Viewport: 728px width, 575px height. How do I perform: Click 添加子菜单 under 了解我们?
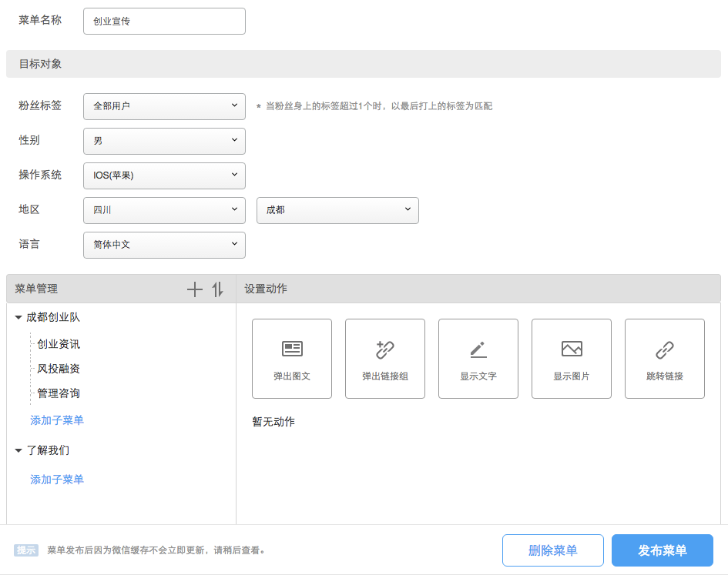point(57,480)
